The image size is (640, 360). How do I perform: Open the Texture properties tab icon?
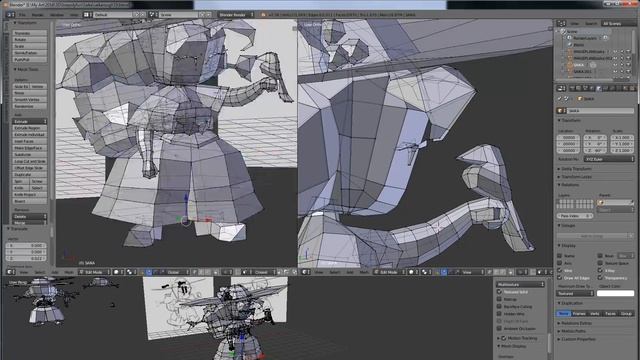(x=631, y=88)
